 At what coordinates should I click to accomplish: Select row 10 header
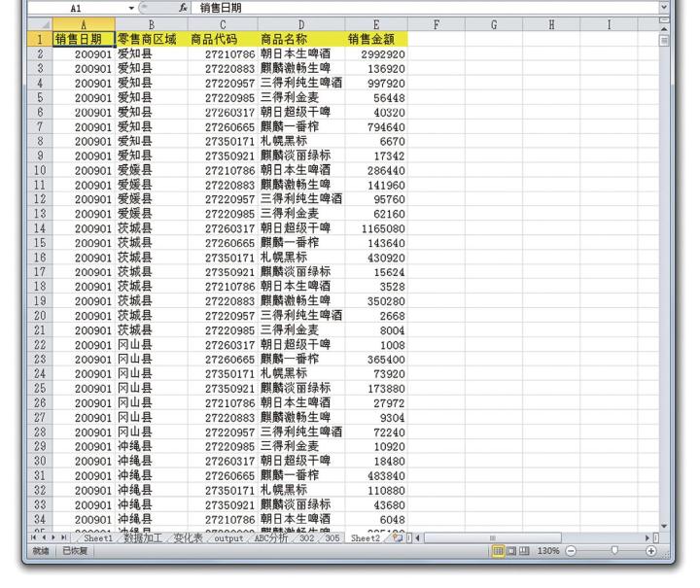tap(40, 170)
